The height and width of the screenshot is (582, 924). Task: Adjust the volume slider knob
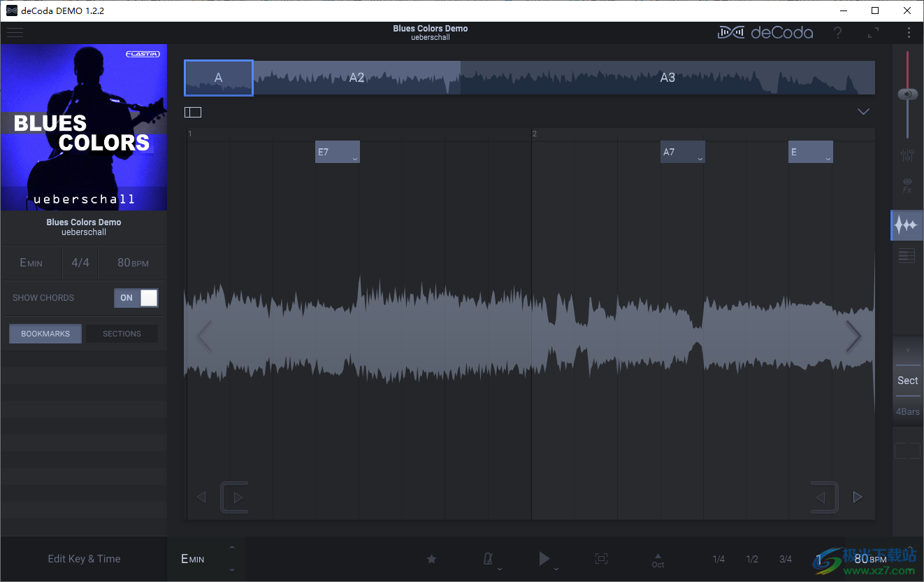[907, 94]
